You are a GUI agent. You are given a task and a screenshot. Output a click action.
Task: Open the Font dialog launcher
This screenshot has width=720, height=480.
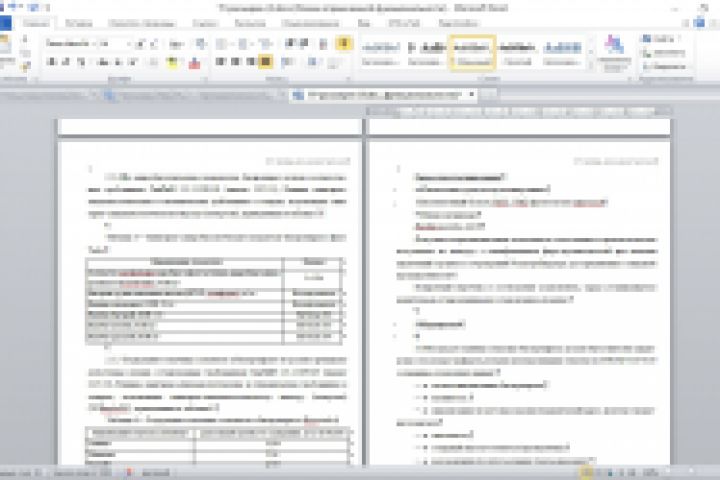tap(205, 79)
